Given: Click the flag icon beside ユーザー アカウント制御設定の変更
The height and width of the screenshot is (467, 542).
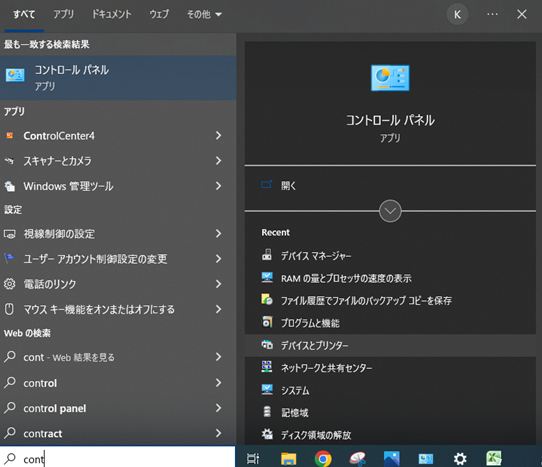Looking at the screenshot, I should 10,258.
